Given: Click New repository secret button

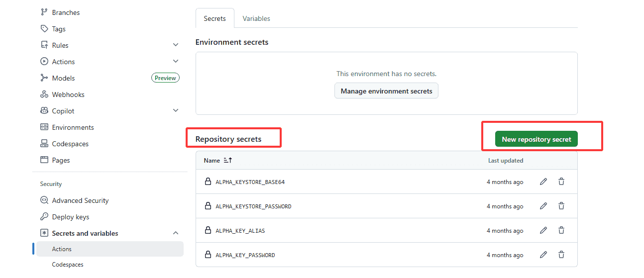Looking at the screenshot, I should tap(536, 139).
